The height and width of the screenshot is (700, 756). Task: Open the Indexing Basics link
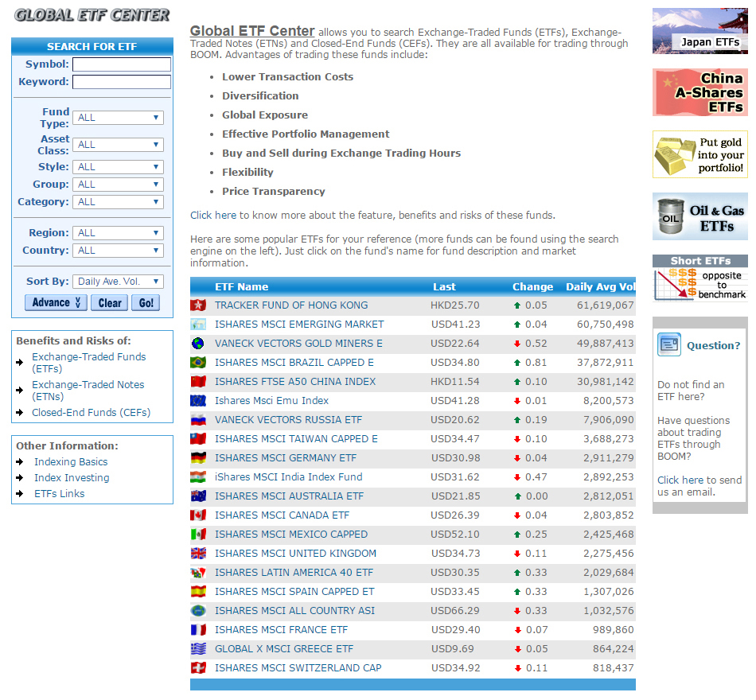pyautogui.click(x=71, y=462)
